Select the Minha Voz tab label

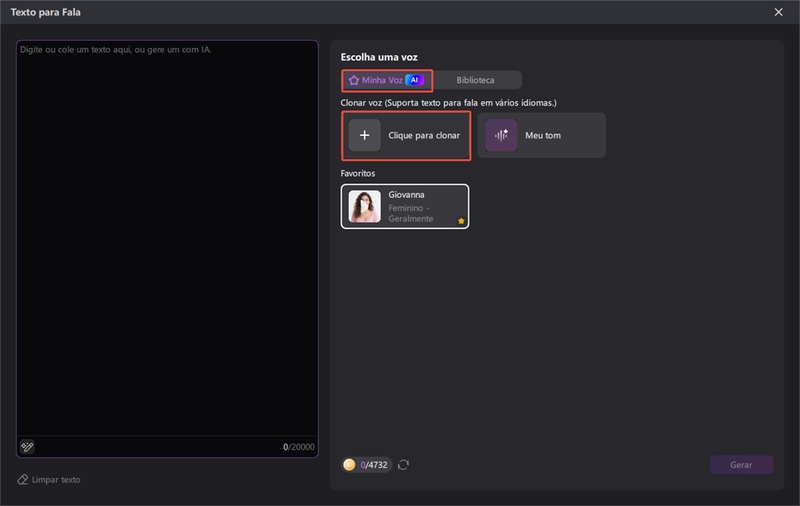[382, 80]
